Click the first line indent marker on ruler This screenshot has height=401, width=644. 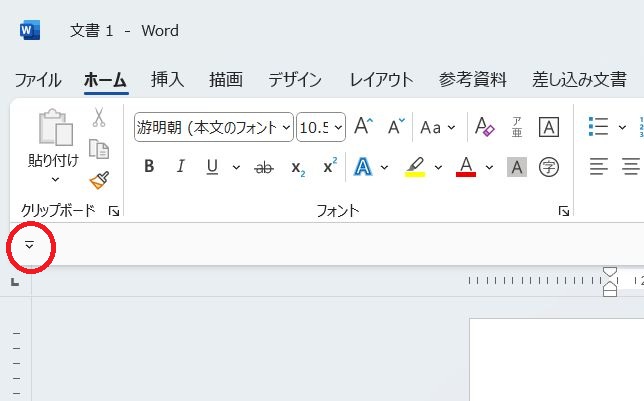pyautogui.click(x=610, y=272)
